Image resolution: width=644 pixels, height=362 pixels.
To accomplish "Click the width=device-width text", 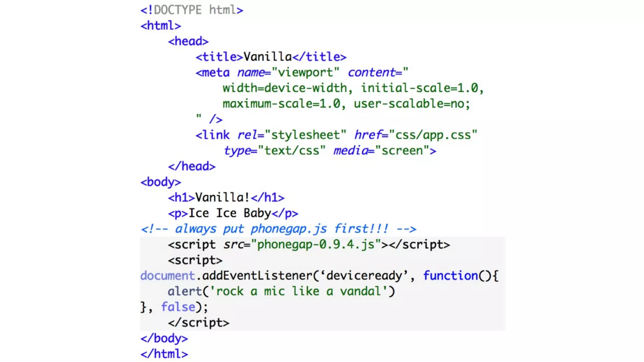I will click(285, 88).
